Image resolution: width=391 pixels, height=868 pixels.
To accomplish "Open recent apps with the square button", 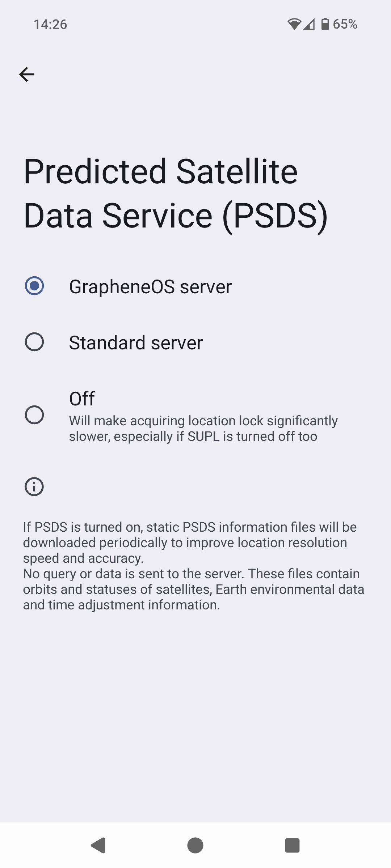I will coord(292,845).
